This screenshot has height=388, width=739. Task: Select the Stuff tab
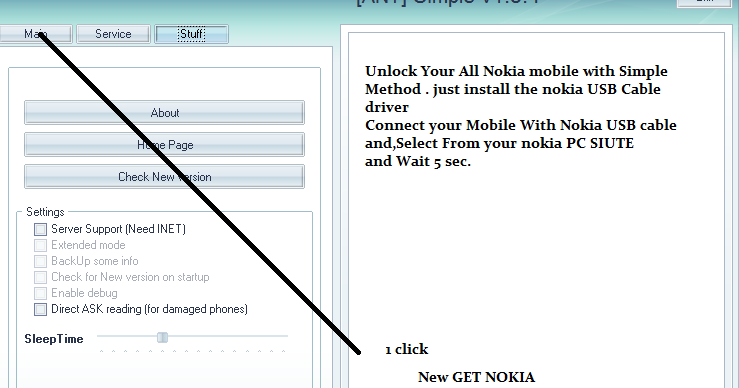coord(191,34)
